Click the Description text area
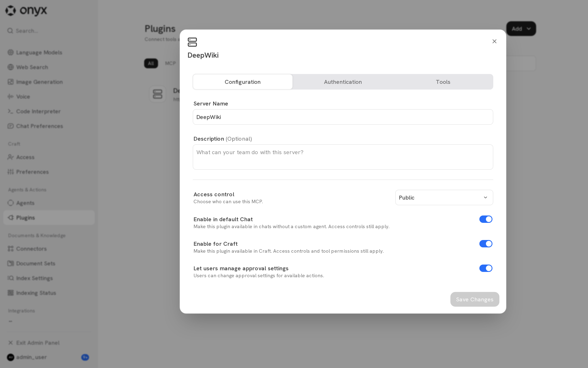This screenshot has height=368, width=588. 343,157
